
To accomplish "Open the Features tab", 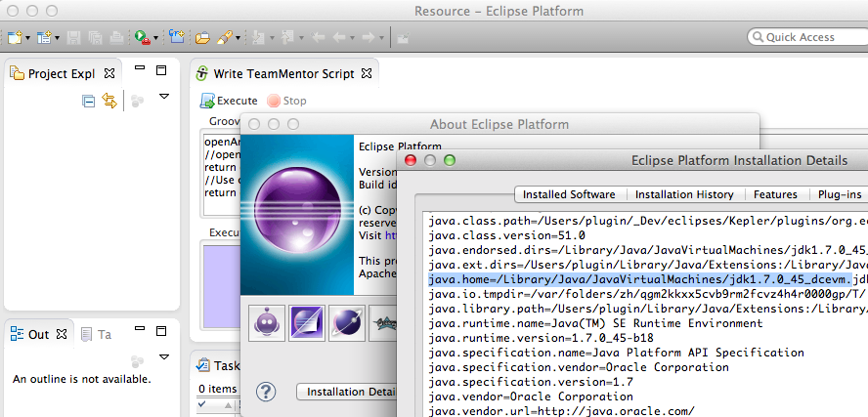I will click(x=775, y=194).
